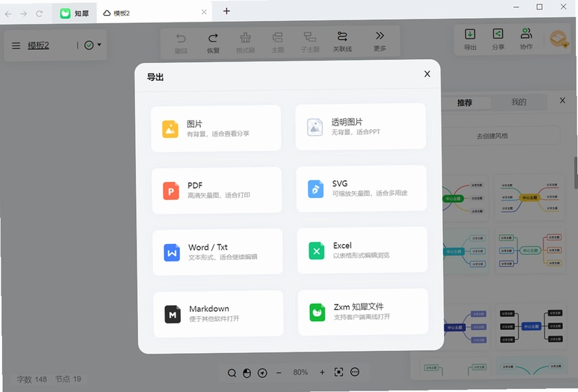Open the circled ellipsis more icon

pos(355,372)
